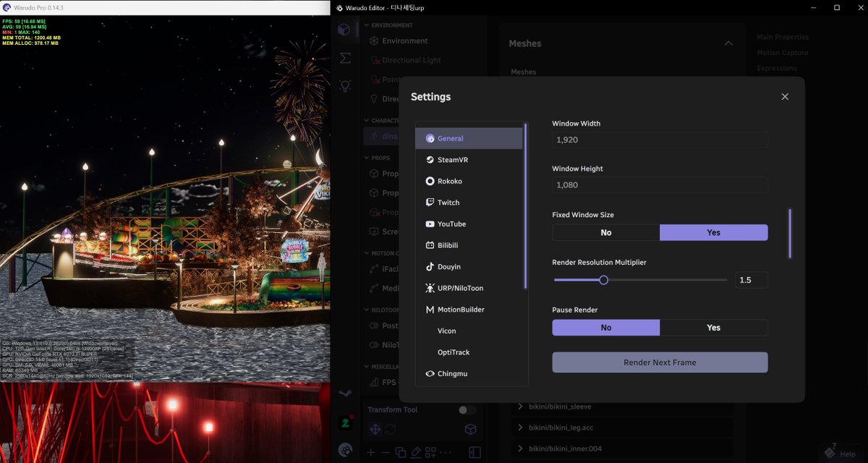Screen dimensions: 868x463
Task: Collapse the Meshes section chevron
Action: point(728,43)
